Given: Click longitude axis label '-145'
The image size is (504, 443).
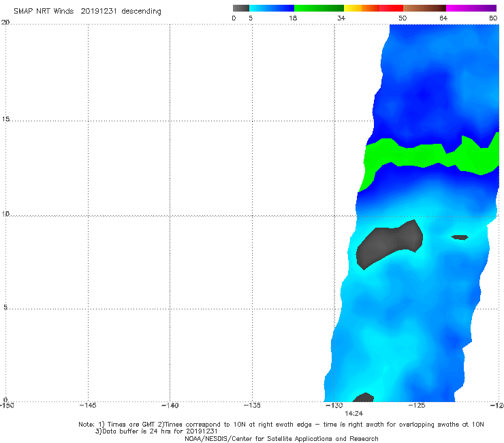Looking at the screenshot, I should pyautogui.click(x=88, y=406).
